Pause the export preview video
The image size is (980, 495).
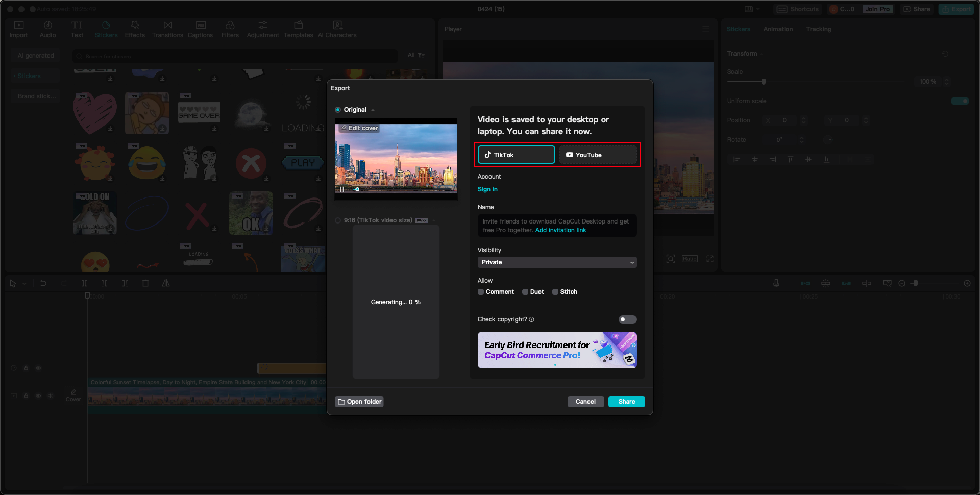click(342, 189)
